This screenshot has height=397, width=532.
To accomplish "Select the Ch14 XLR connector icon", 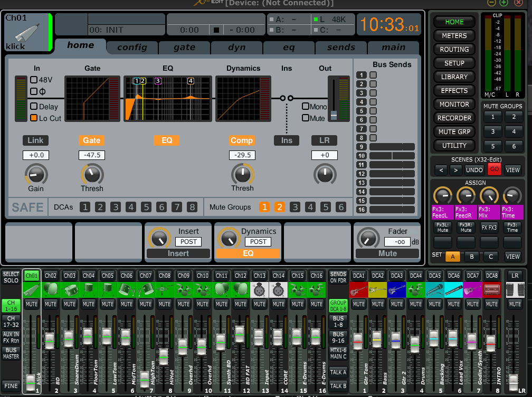I will click(x=279, y=290).
